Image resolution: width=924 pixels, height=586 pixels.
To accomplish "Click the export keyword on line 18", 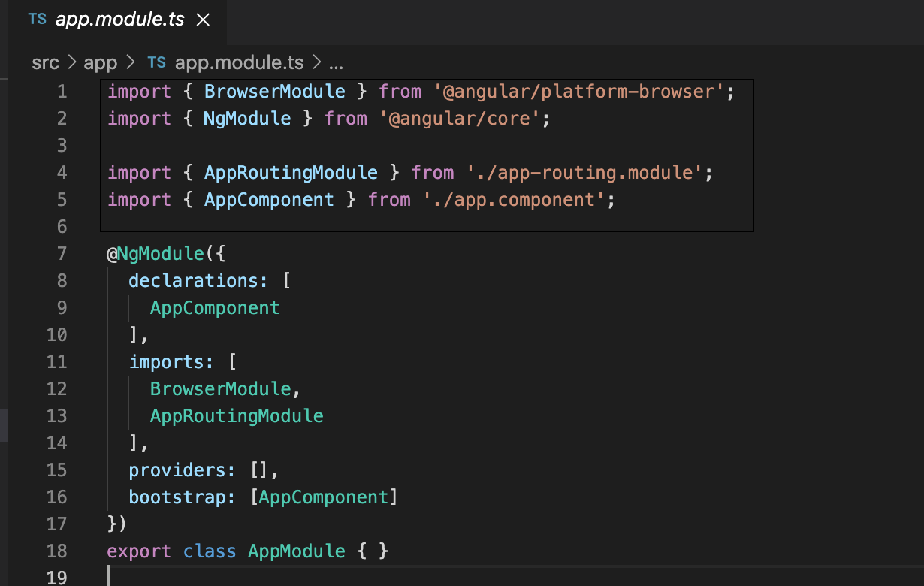I will coord(139,551).
